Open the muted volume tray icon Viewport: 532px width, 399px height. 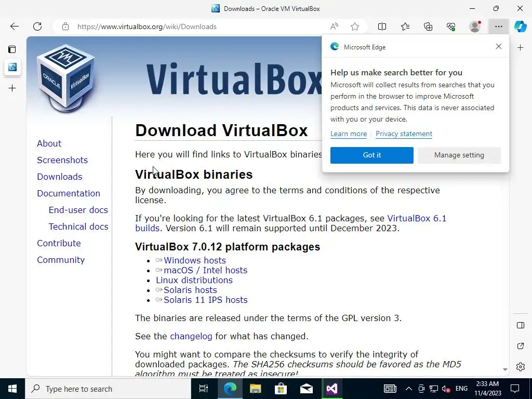(446, 389)
